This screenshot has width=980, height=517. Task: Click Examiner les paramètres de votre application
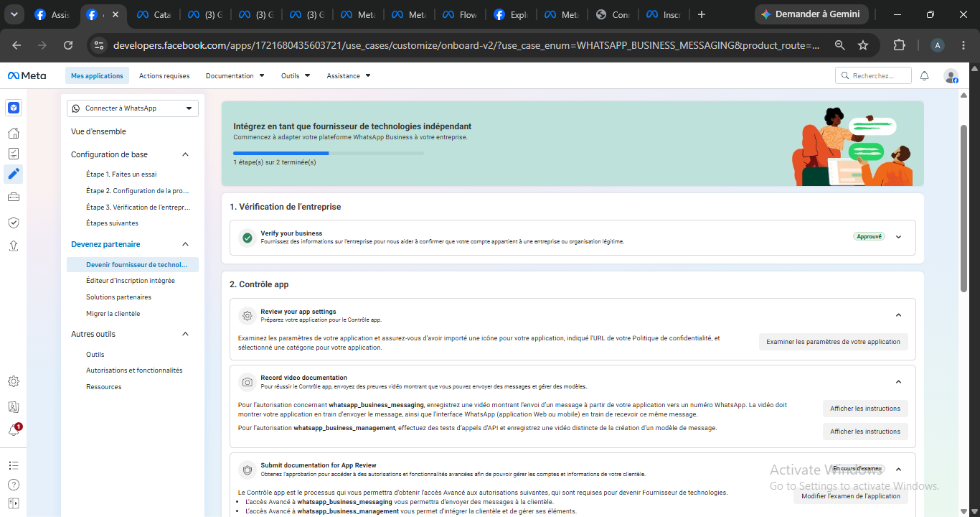point(833,342)
